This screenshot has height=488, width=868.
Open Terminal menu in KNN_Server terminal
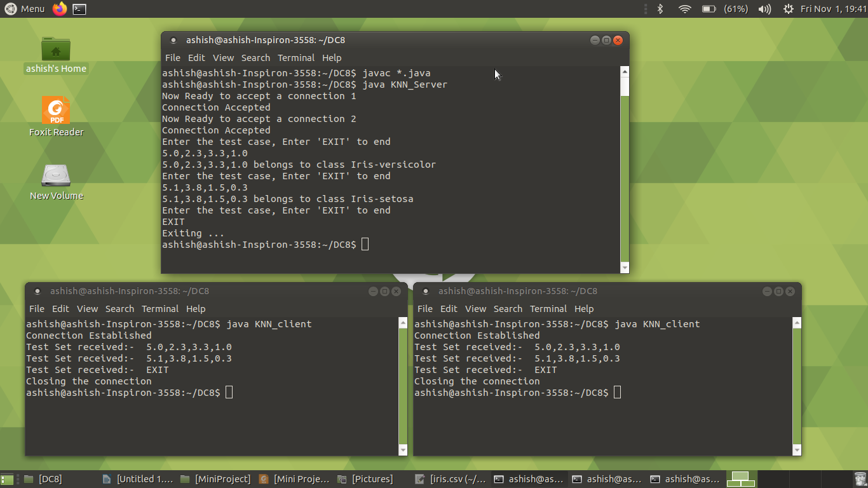(296, 58)
